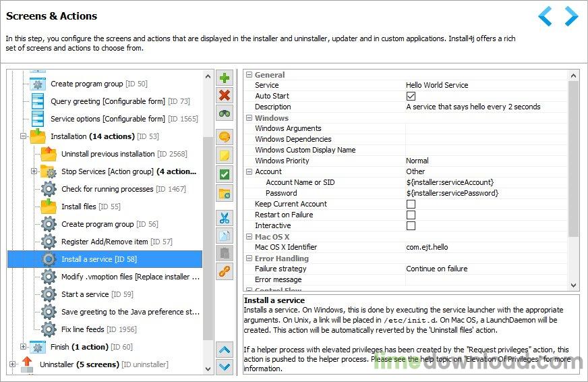This screenshot has width=588, height=382.
Task: Edit the Service value Hello World Service
Action: [x=486, y=85]
